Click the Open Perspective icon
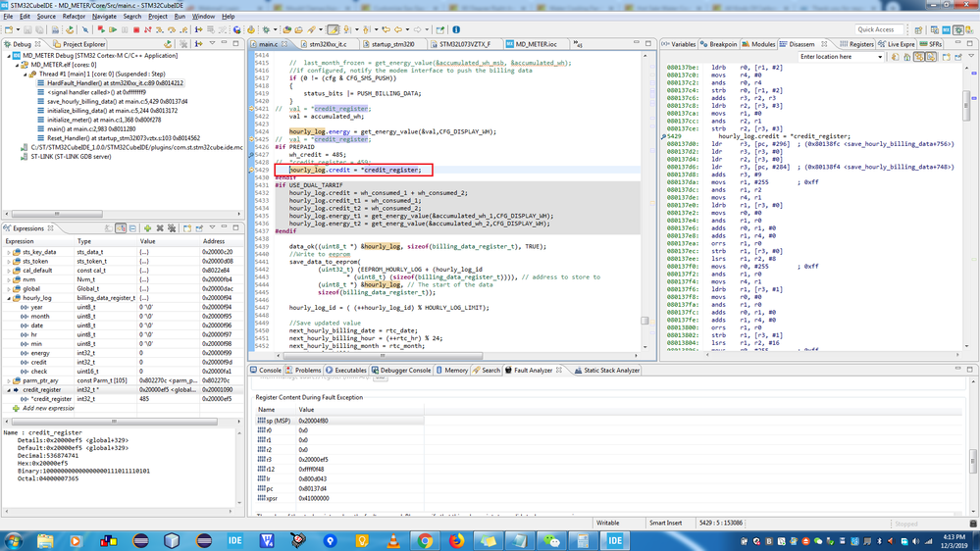This screenshot has width=980, height=551. [918, 29]
